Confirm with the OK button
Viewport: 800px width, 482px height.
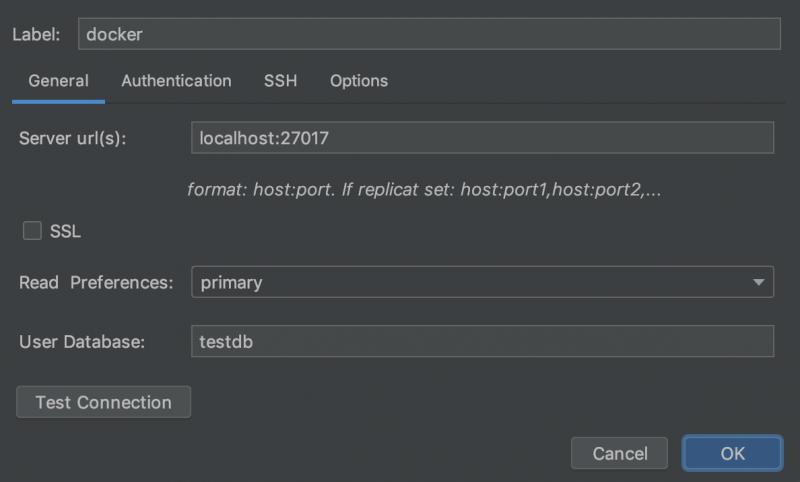(732, 453)
